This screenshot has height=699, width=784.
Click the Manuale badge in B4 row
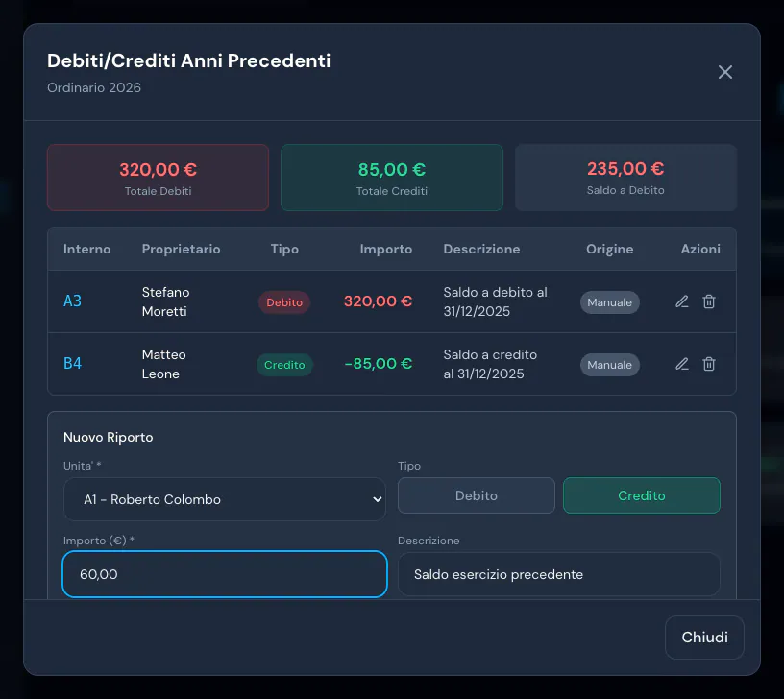tap(609, 365)
